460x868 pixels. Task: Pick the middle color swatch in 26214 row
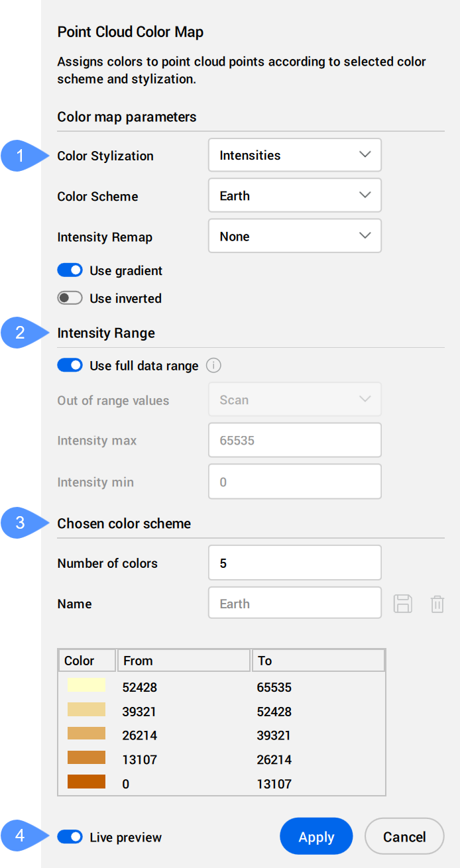[x=86, y=734]
